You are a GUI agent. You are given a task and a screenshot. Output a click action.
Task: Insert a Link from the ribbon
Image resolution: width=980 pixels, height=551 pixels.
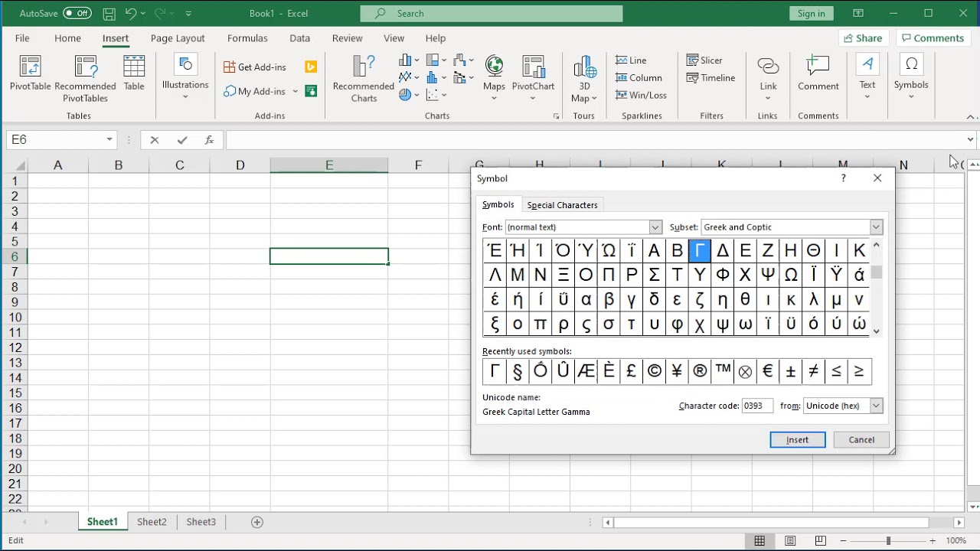click(768, 78)
